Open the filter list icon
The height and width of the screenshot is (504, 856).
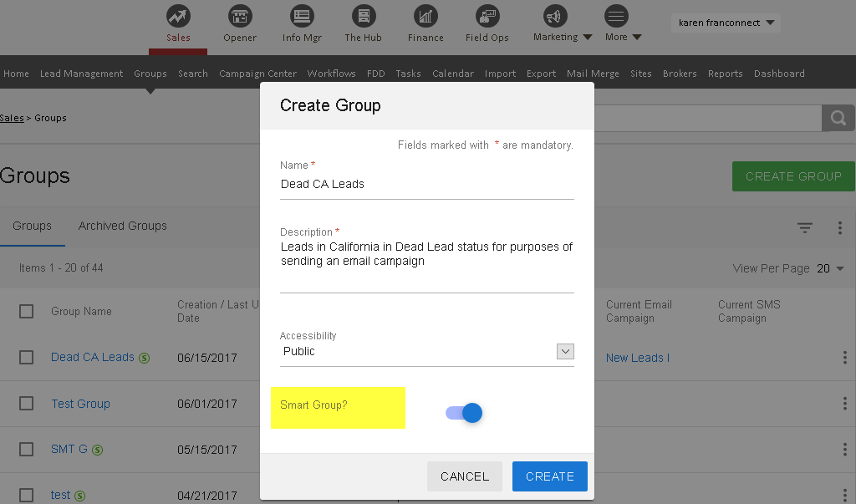(804, 227)
